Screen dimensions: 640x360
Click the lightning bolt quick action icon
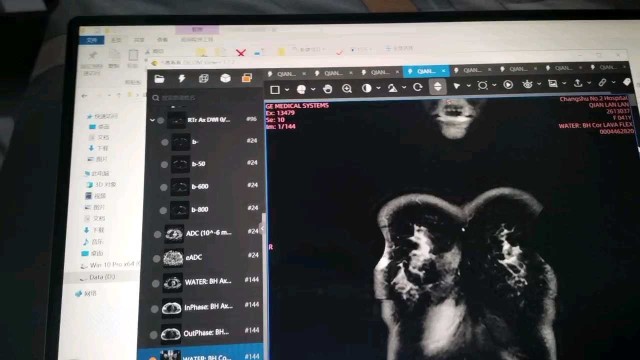[x=182, y=78]
